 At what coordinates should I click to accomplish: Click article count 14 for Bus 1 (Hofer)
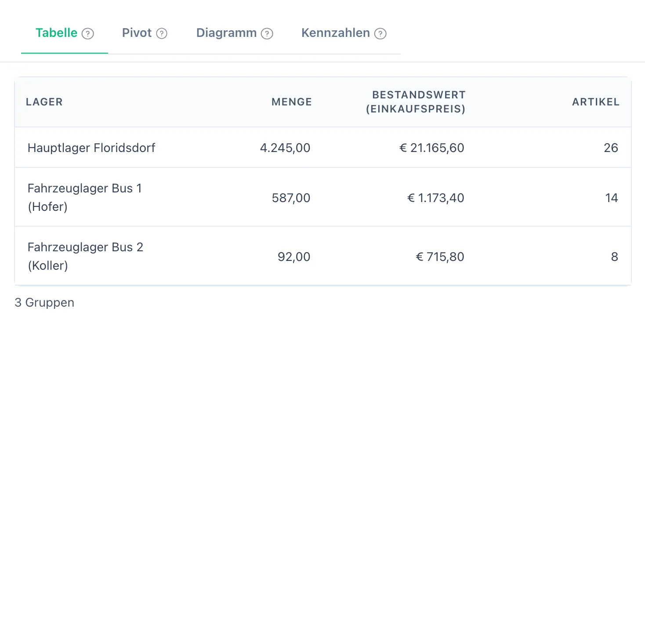(612, 198)
